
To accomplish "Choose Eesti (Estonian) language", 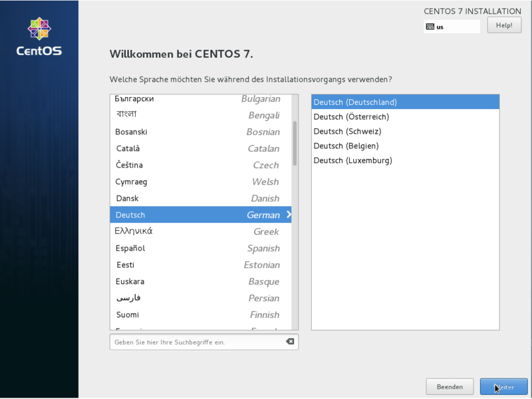I will pyautogui.click(x=201, y=265).
